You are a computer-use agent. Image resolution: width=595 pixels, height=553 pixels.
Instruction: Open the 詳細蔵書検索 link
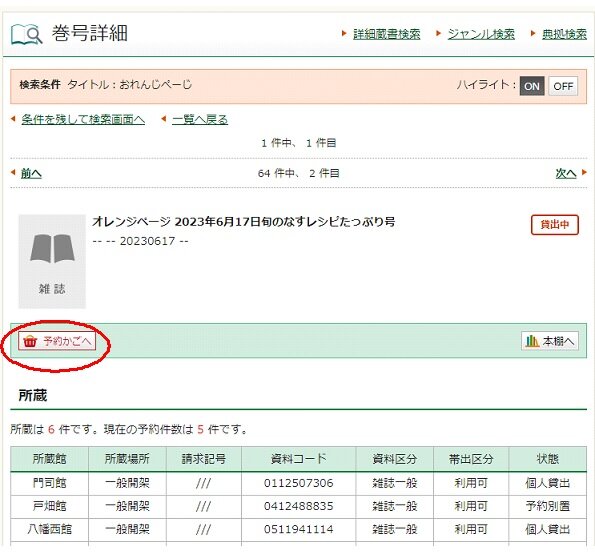[386, 34]
